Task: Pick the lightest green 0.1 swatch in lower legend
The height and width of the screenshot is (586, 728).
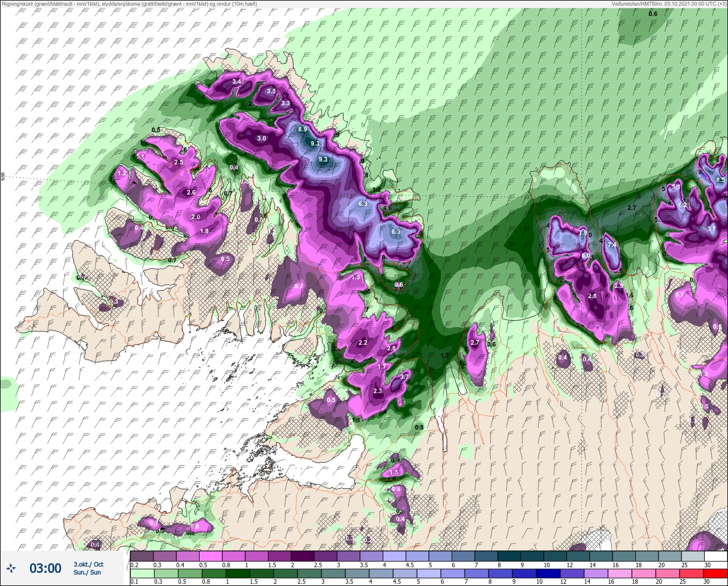Action: pos(142,573)
